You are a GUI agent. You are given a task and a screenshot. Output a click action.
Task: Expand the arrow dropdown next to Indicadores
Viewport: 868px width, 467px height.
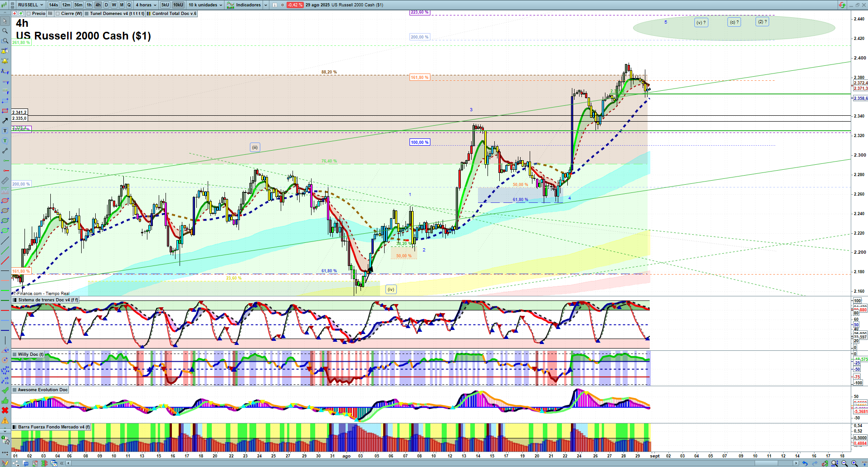point(266,5)
